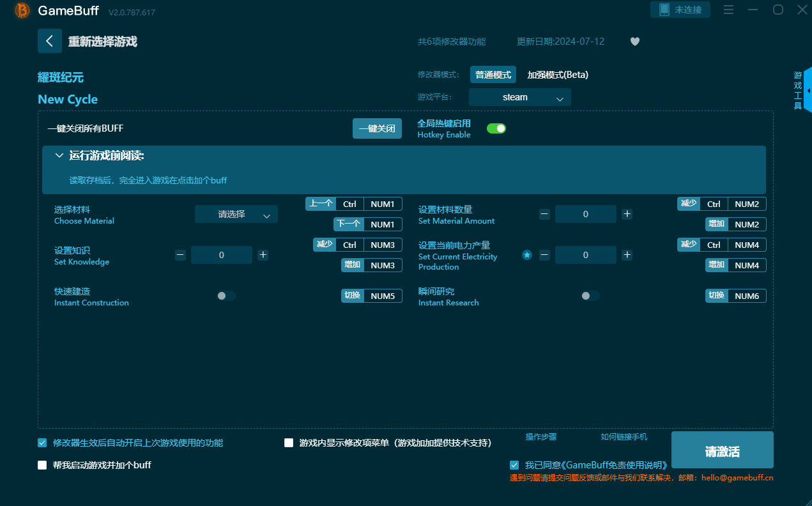Click the version V2.0.787.617 label
The height and width of the screenshot is (506, 812).
click(x=132, y=13)
